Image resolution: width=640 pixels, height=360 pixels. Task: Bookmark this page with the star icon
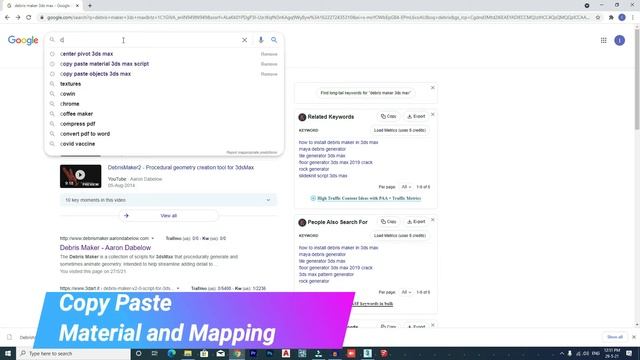tap(598, 18)
